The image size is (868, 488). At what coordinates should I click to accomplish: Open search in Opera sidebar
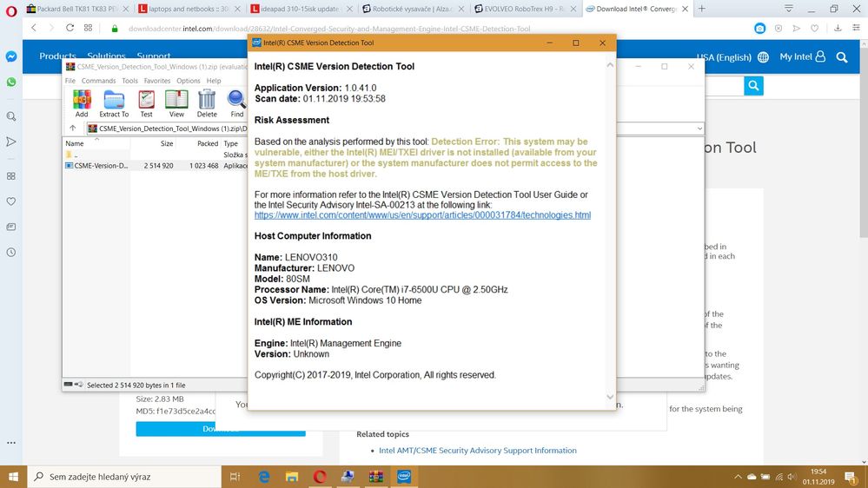(x=11, y=116)
